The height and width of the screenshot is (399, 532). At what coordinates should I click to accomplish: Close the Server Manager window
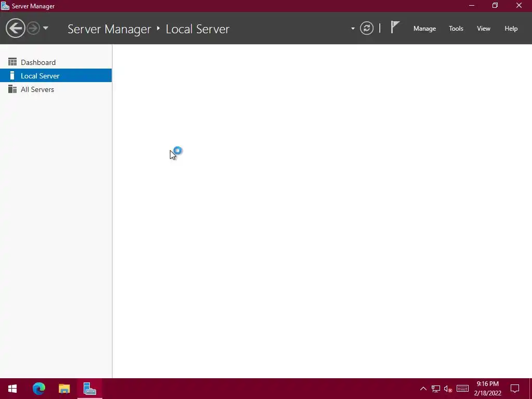tap(519, 6)
